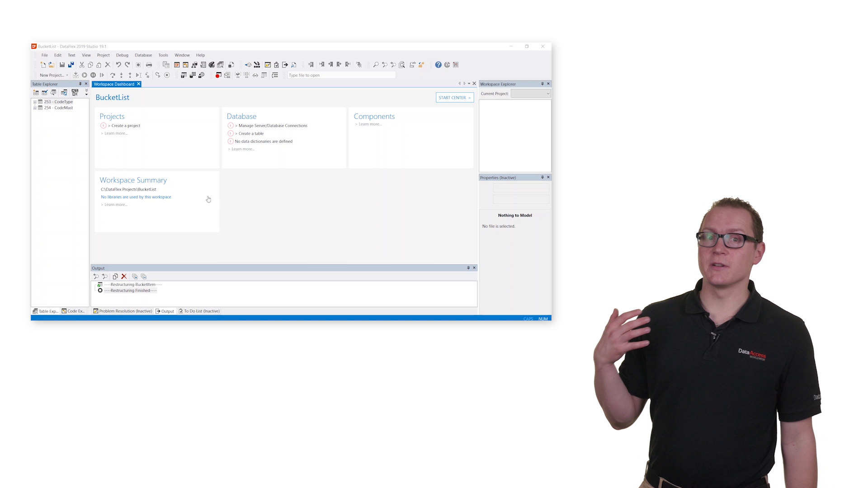This screenshot has height=488, width=868.
Task: Click the Find magnifier toolbar icon
Action: tap(376, 65)
